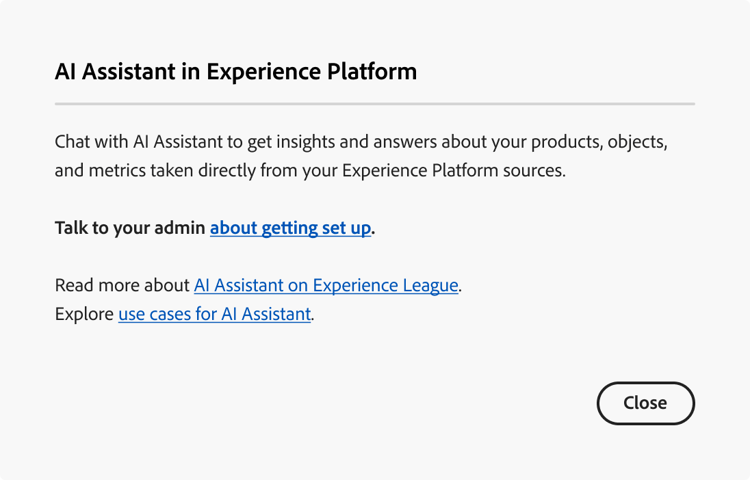Image resolution: width=750 pixels, height=480 pixels.
Task: Click the horizontal divider under the heading
Action: point(375,103)
